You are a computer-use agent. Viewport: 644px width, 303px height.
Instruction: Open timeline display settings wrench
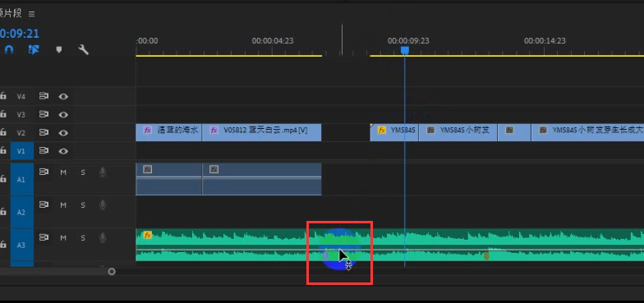coord(84,49)
